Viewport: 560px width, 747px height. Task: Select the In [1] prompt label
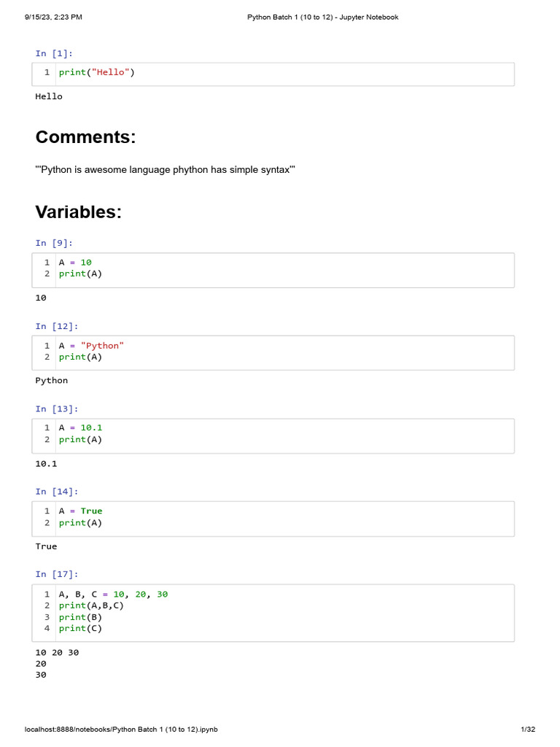click(54, 53)
